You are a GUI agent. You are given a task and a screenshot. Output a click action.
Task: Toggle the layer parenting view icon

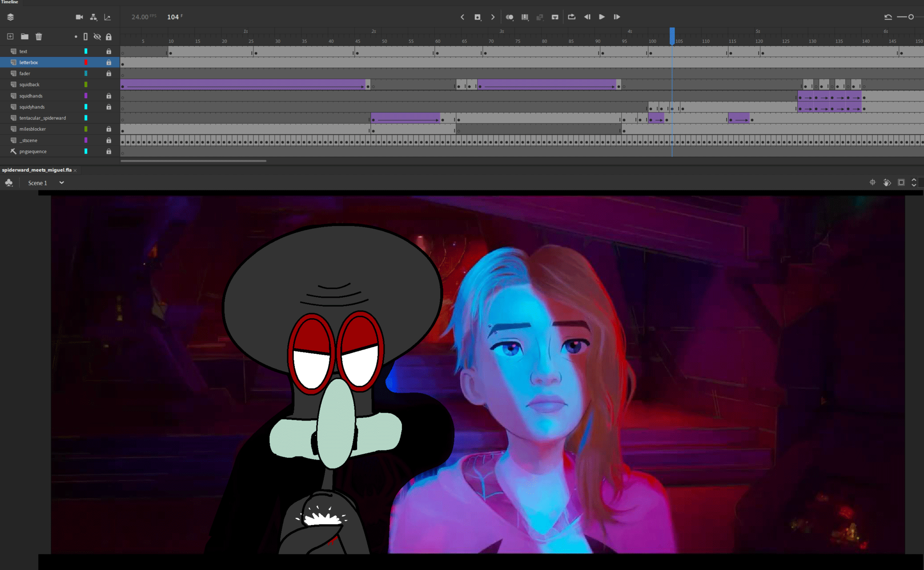[93, 17]
